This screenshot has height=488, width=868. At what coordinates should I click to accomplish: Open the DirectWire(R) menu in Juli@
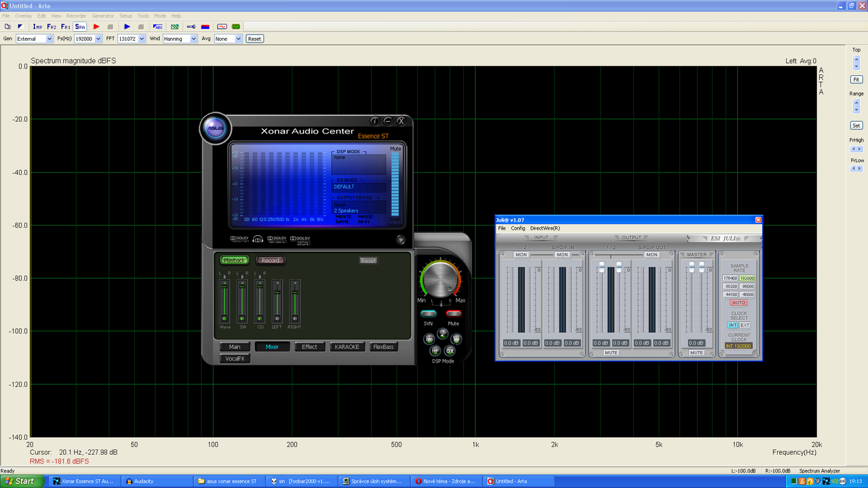[x=545, y=228]
